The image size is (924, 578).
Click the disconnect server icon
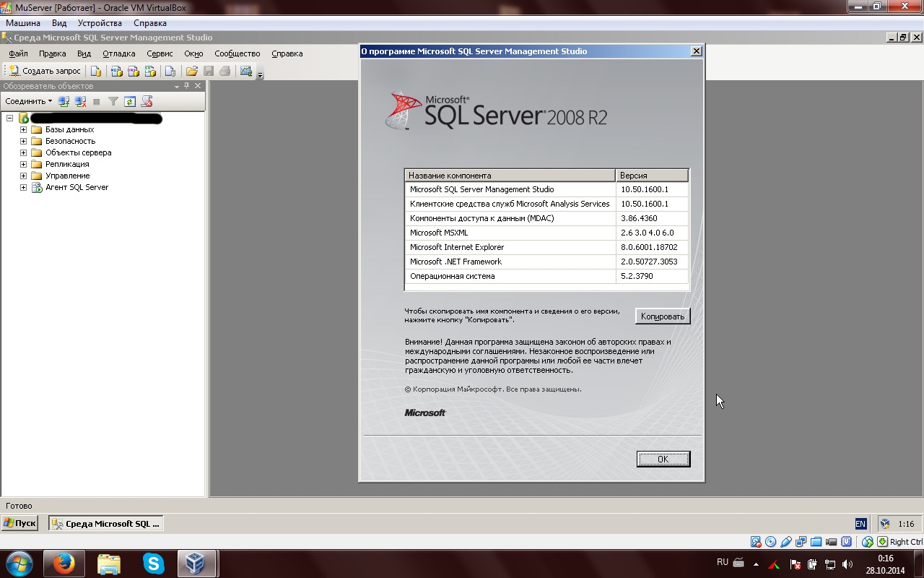tap(80, 101)
